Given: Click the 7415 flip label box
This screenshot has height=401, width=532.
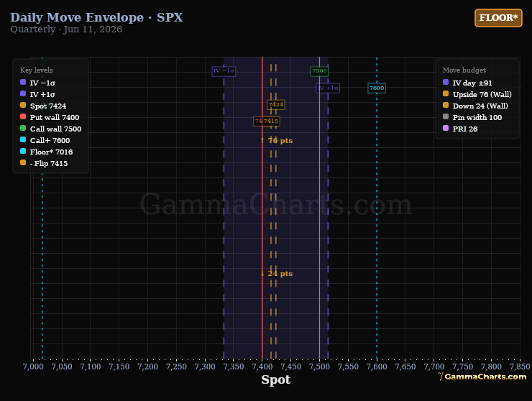Looking at the screenshot, I should (271, 121).
